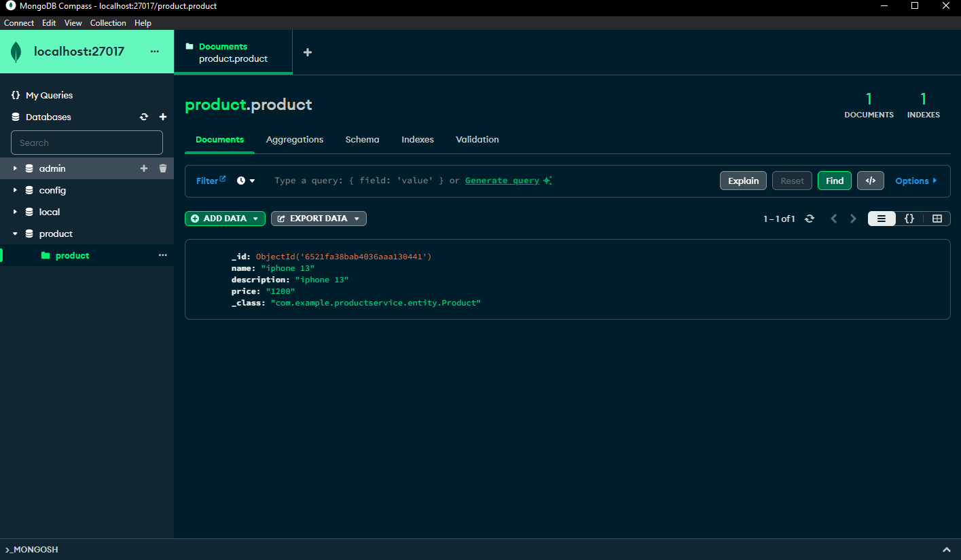Expand the shell with the chevron icon
961x560 pixels.
947,550
